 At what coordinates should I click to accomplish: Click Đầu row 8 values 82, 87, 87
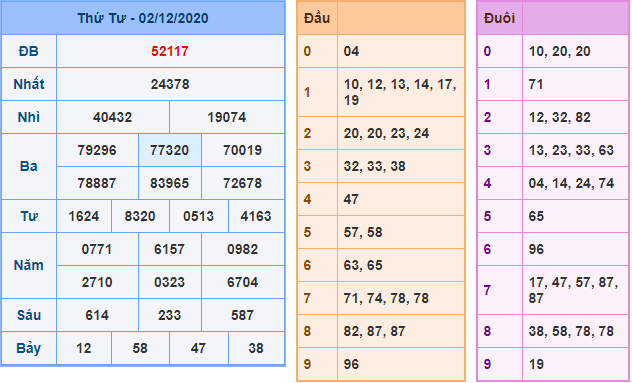pyautogui.click(x=375, y=332)
